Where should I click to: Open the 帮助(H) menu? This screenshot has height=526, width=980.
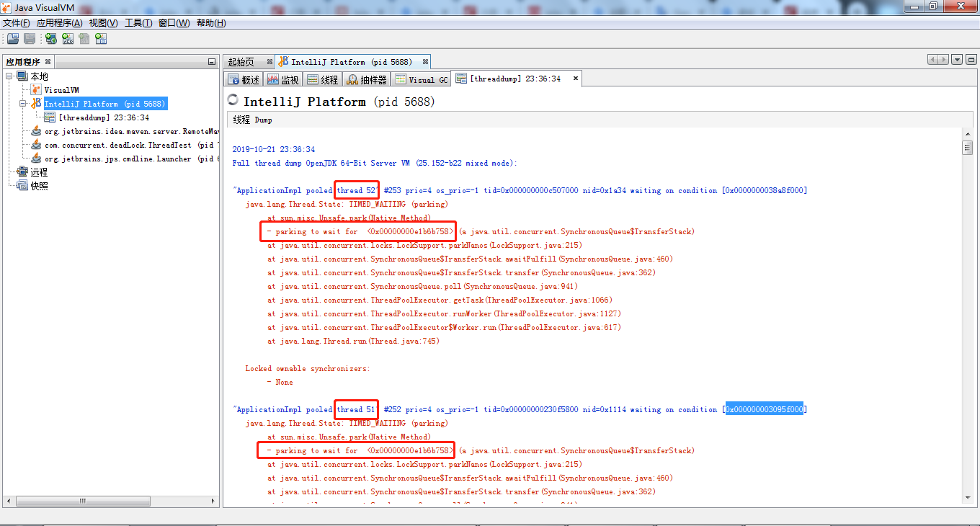[x=211, y=23]
